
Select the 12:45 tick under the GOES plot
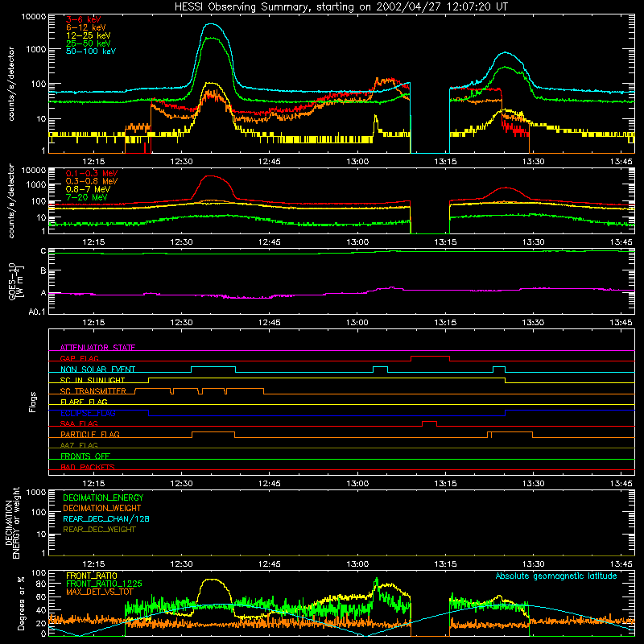tap(270, 323)
